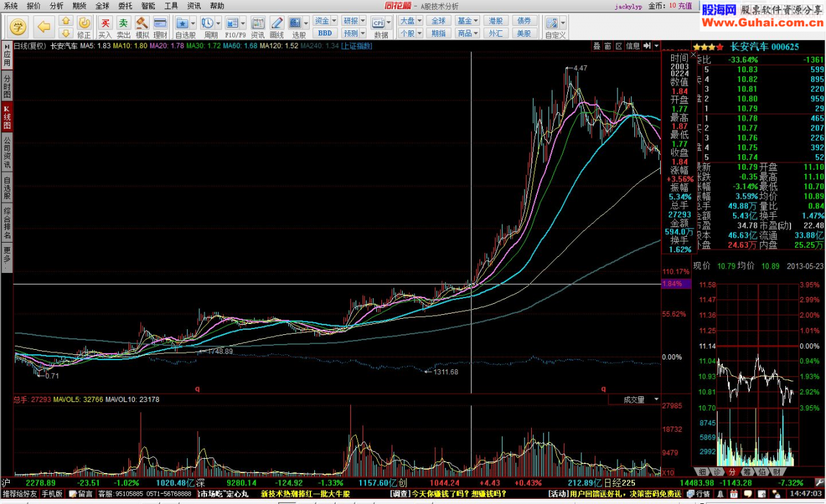Click the arrow-to-bar collapse panel icon
The height and width of the screenshot is (504, 826).
tap(647, 46)
